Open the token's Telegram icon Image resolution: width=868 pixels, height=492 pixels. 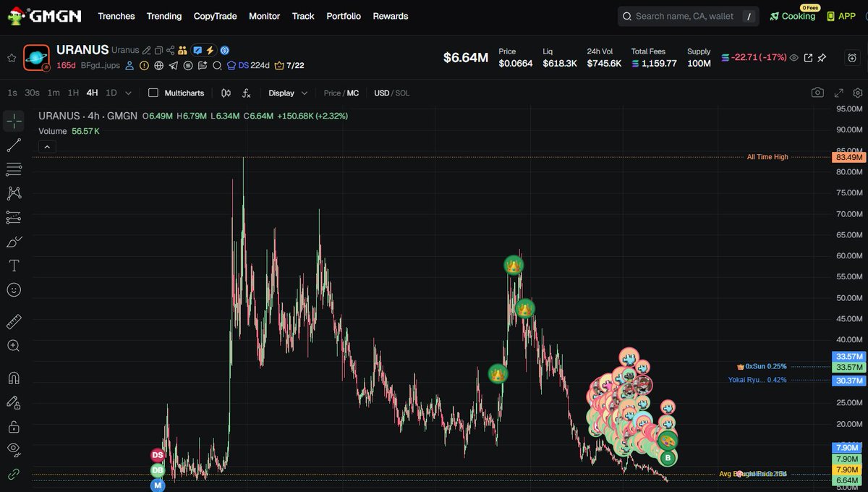click(x=173, y=66)
